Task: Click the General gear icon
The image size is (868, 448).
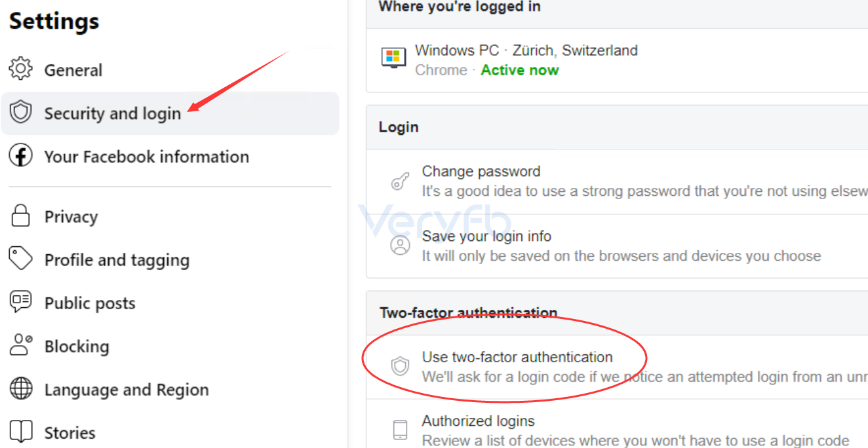Action: click(x=21, y=69)
